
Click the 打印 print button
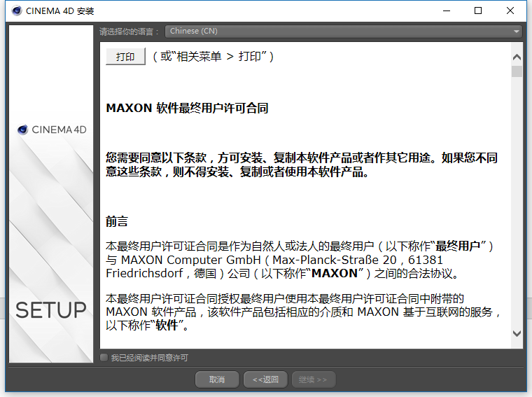pos(125,56)
